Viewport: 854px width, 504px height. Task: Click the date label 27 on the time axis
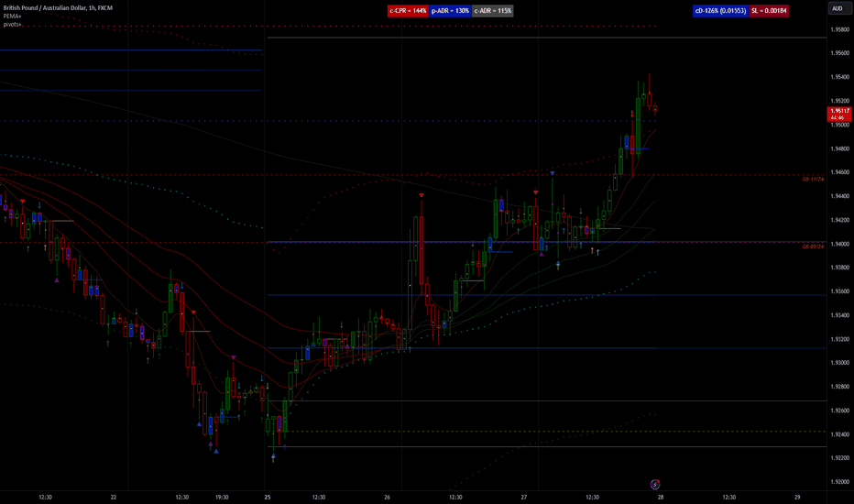pyautogui.click(x=524, y=497)
